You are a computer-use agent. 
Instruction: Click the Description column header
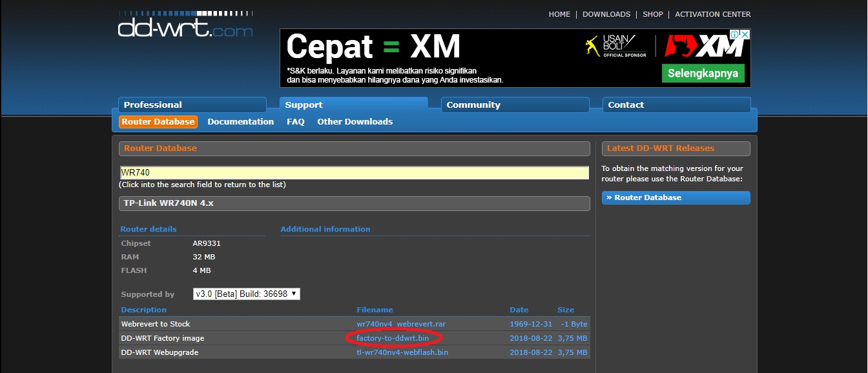point(143,310)
